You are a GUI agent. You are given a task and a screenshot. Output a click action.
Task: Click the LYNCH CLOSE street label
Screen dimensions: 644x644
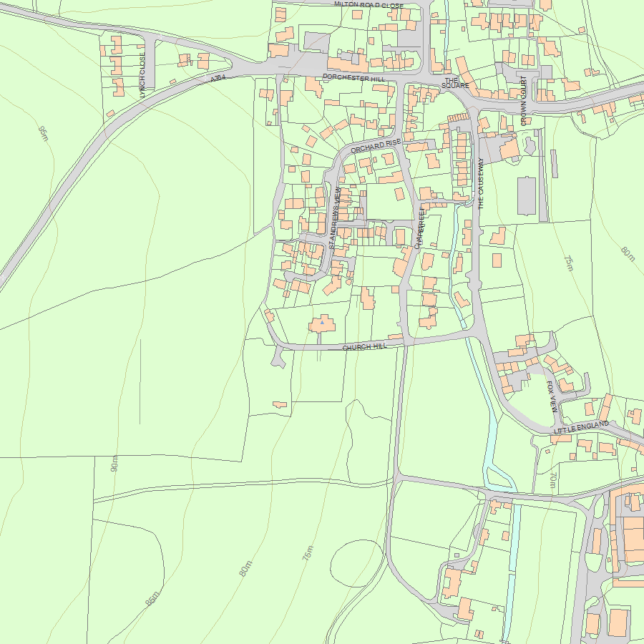(142, 75)
